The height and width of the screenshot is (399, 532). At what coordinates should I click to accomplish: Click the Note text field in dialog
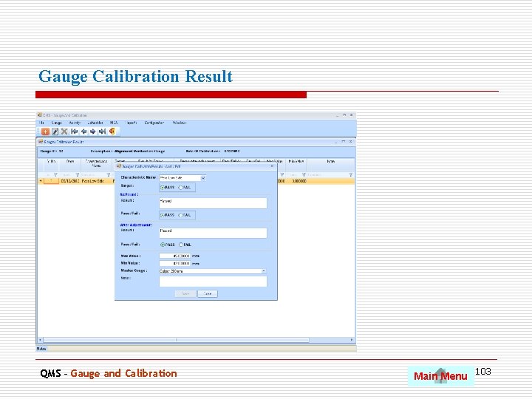point(213,282)
